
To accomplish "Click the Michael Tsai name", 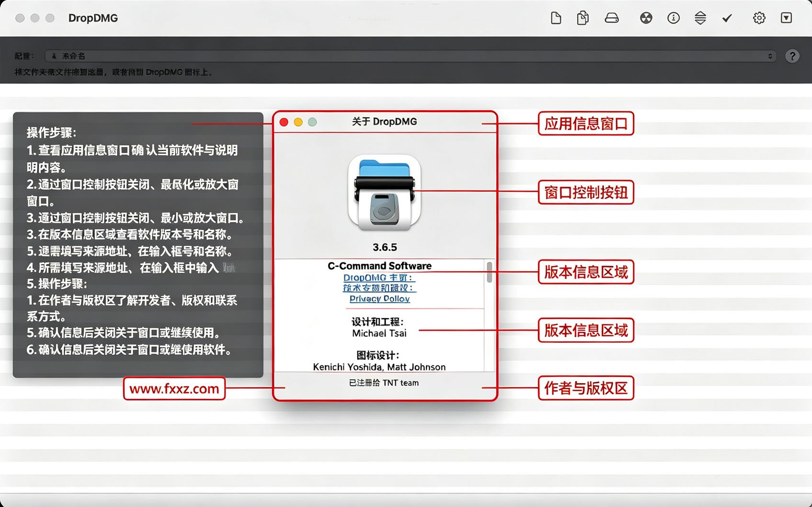I will (379, 333).
